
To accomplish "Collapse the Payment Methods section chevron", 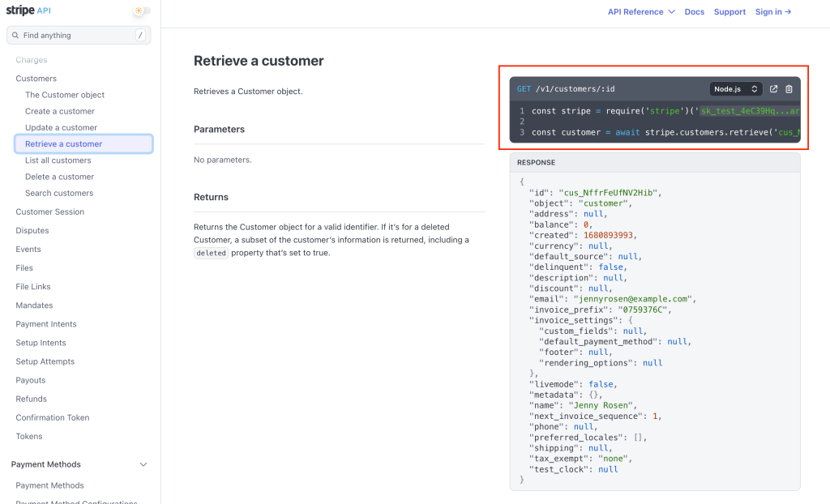I will pyautogui.click(x=143, y=464).
